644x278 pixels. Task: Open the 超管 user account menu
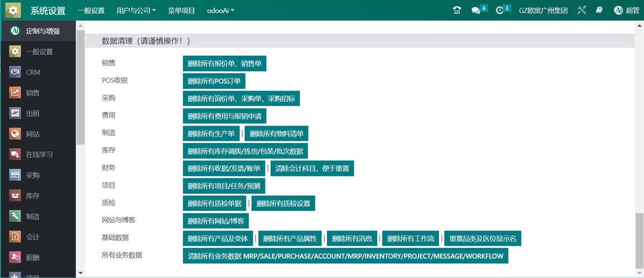click(626, 10)
